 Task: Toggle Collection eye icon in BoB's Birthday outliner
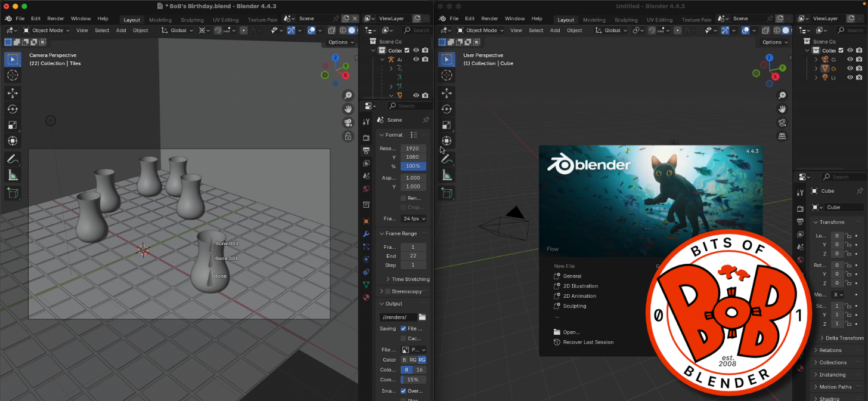(416, 51)
